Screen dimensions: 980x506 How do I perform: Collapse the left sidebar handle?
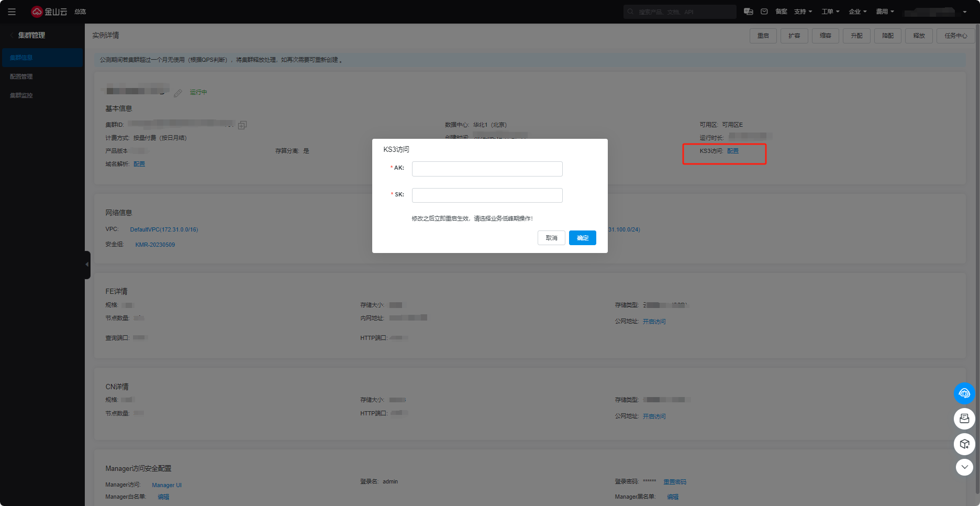tap(87, 265)
